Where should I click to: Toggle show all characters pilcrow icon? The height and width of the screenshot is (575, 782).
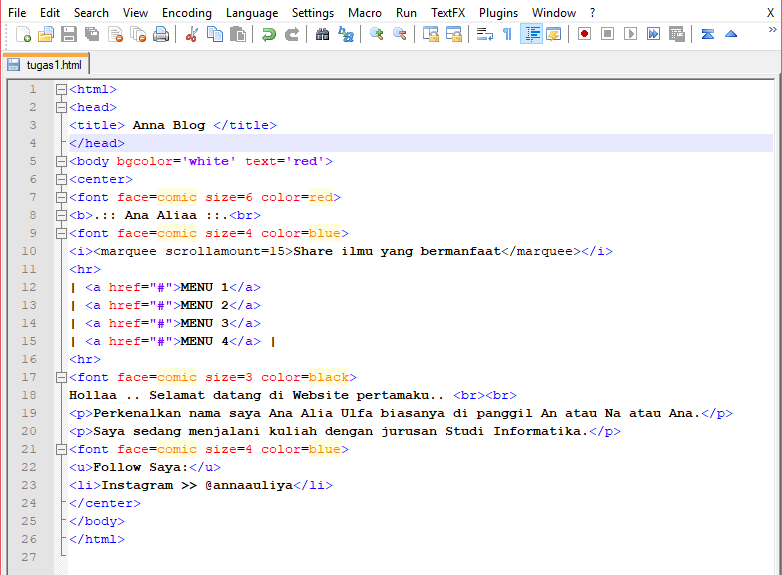507,34
